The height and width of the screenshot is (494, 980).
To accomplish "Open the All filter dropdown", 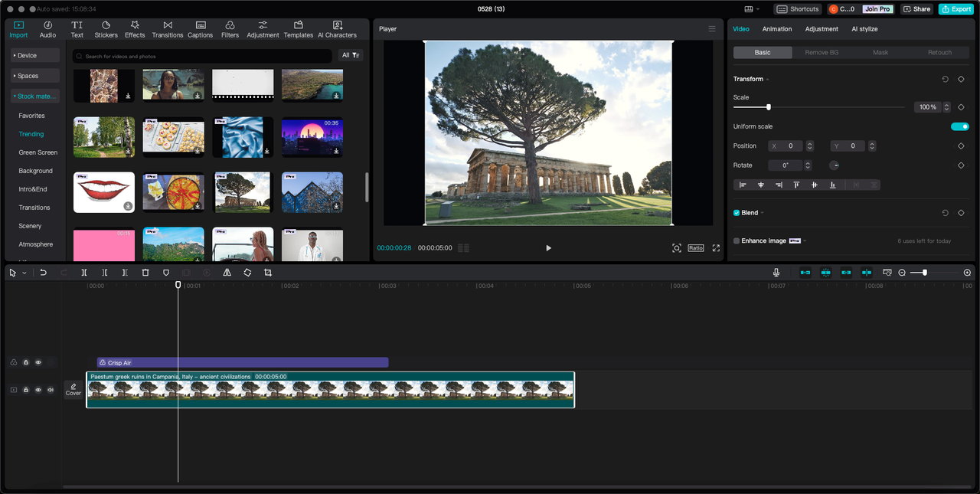I will (351, 55).
